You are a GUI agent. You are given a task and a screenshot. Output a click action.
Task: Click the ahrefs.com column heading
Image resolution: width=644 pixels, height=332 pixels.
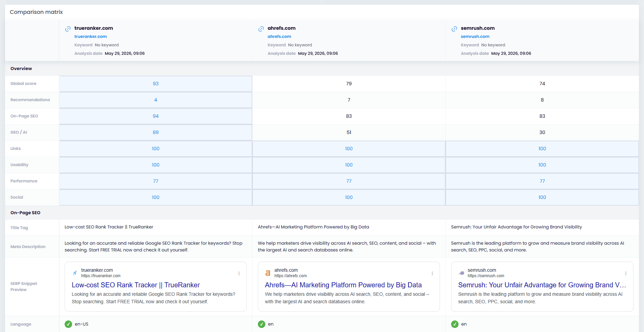[282, 28]
